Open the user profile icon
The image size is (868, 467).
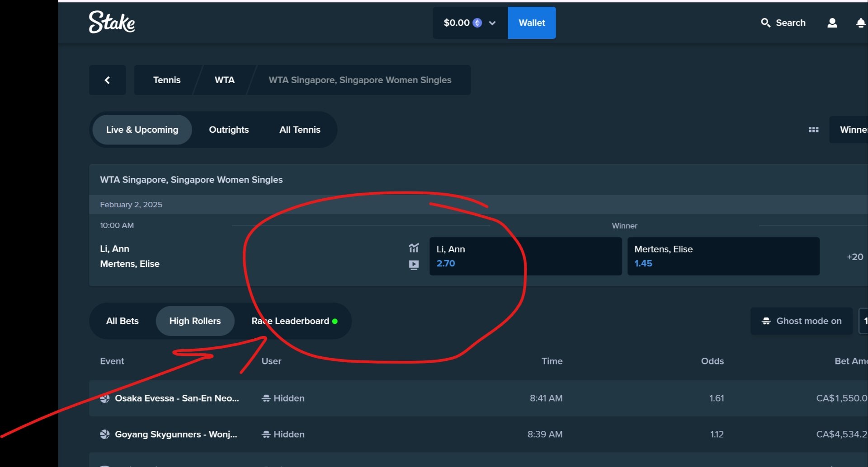pyautogui.click(x=832, y=23)
